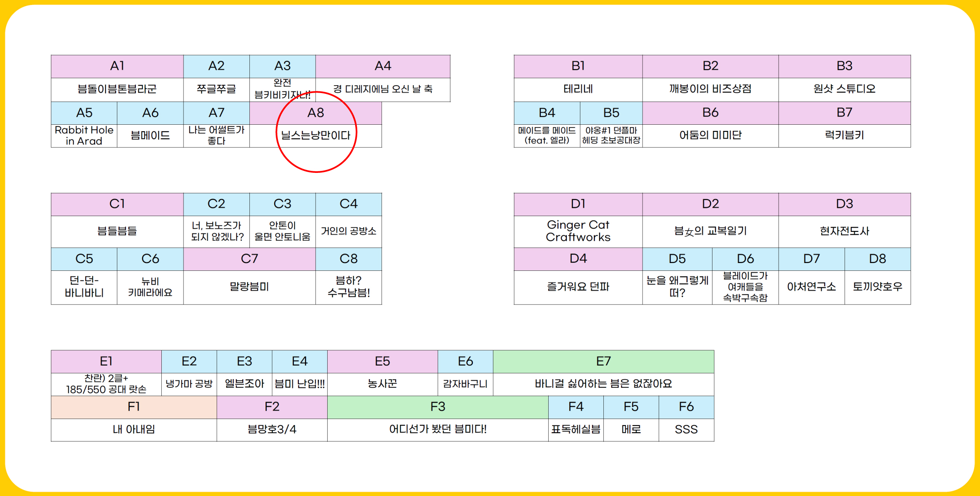Click the C7 pink header cell
The image size is (980, 496).
pyautogui.click(x=249, y=259)
